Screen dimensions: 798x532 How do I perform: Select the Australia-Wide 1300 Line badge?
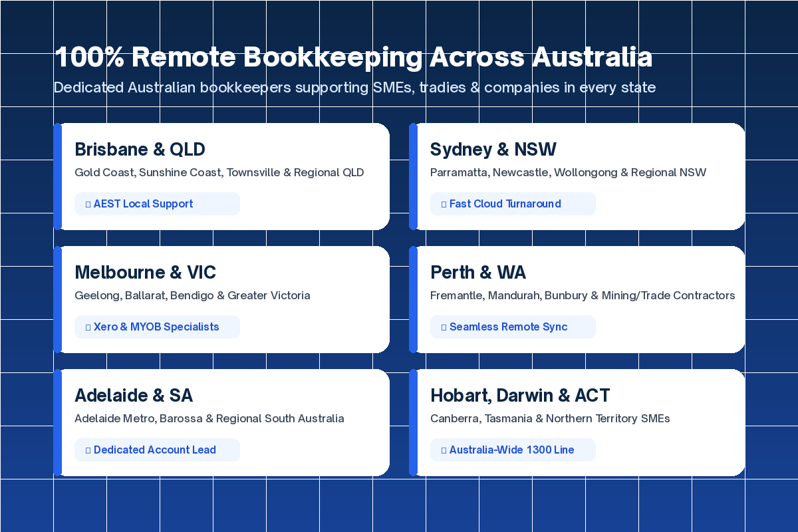[513, 450]
